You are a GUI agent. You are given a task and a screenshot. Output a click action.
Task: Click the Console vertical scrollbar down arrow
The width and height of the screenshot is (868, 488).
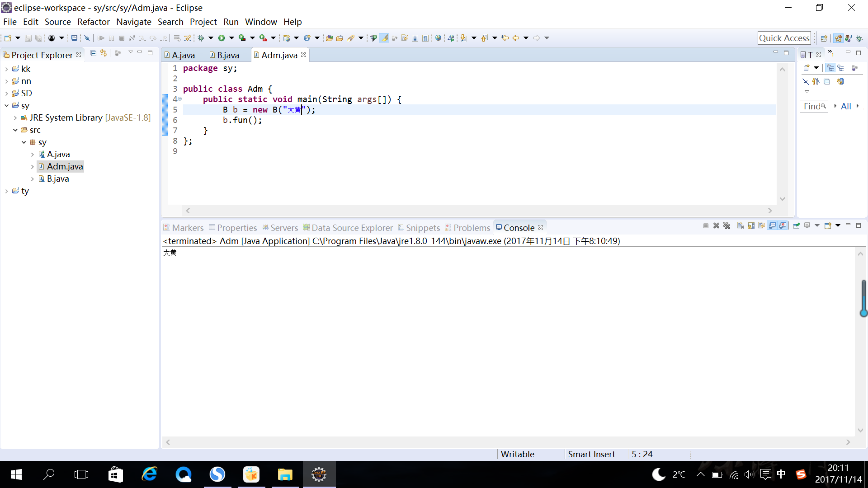point(860,430)
